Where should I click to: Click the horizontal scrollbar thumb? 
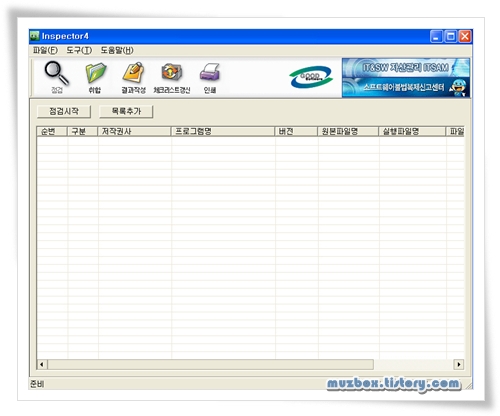(210, 364)
